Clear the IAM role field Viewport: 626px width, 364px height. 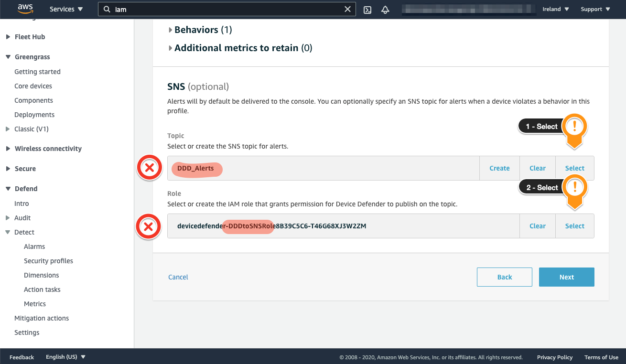click(538, 226)
